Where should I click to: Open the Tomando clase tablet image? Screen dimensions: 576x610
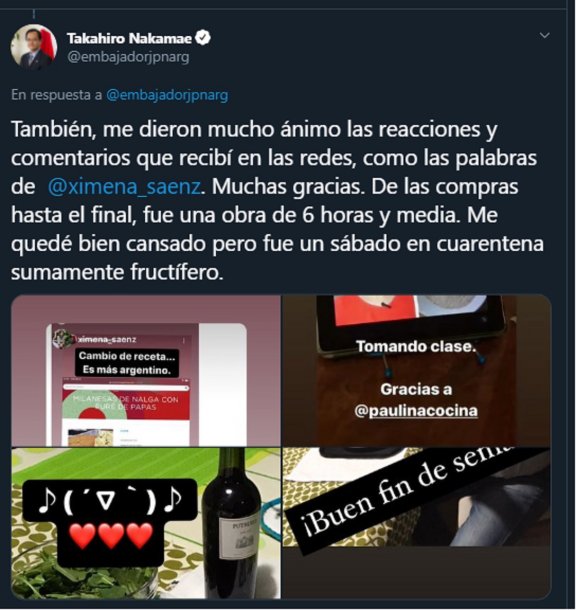(x=416, y=371)
